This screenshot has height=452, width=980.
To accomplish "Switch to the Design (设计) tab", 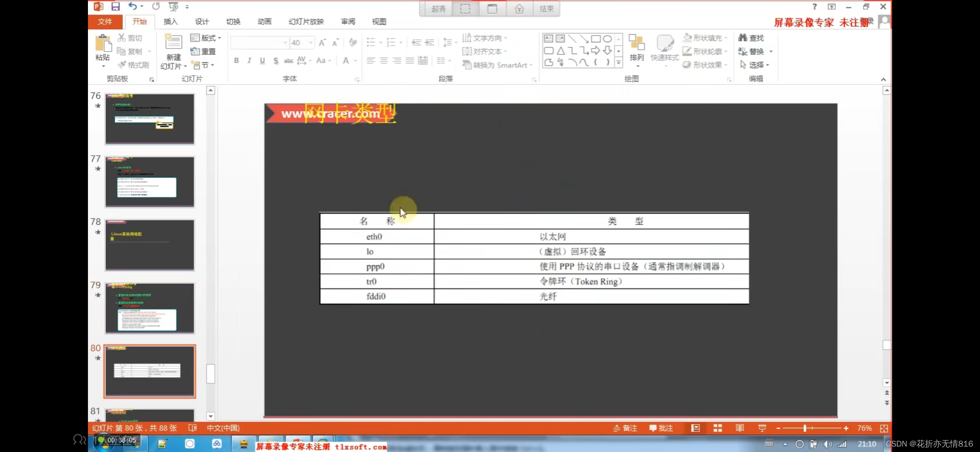I will (x=202, y=21).
